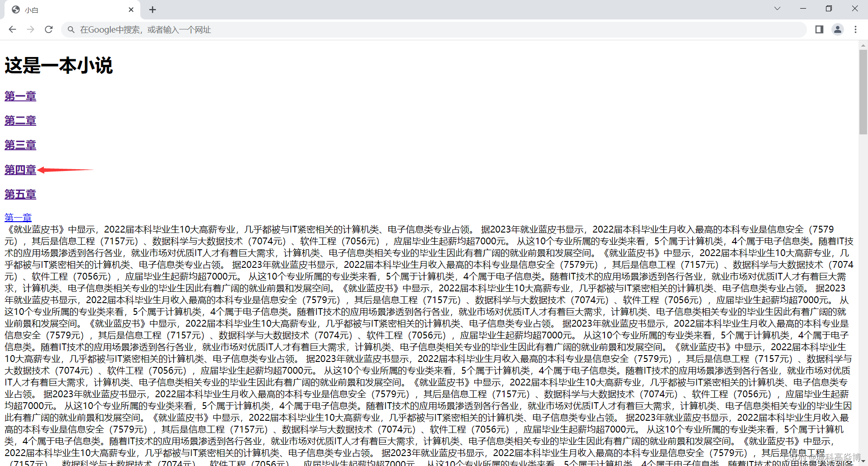868x466 pixels.
Task: Reload the current page
Action: pyautogui.click(x=48, y=29)
